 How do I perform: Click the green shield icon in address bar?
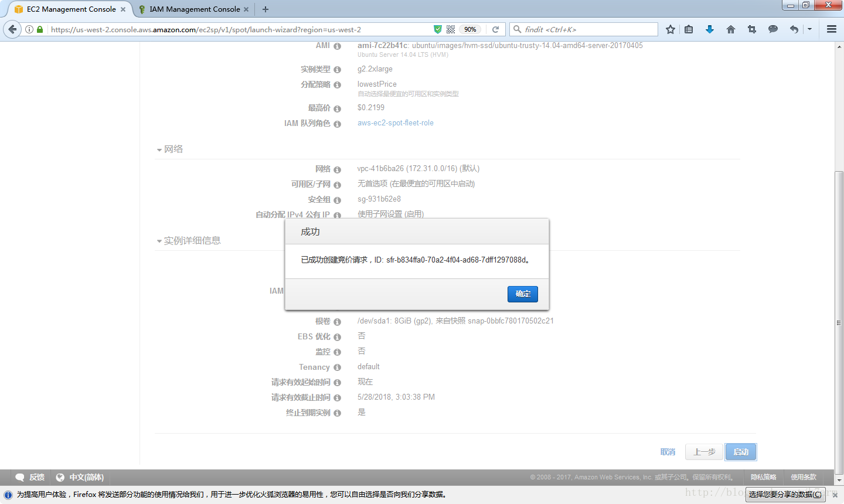coord(438,29)
